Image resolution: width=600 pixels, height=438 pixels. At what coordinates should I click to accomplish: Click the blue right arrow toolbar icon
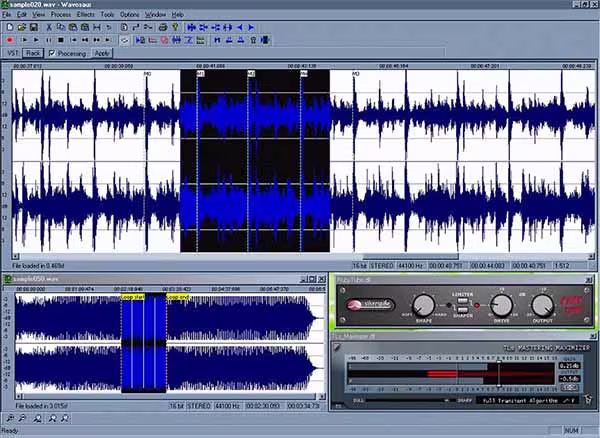(x=251, y=27)
